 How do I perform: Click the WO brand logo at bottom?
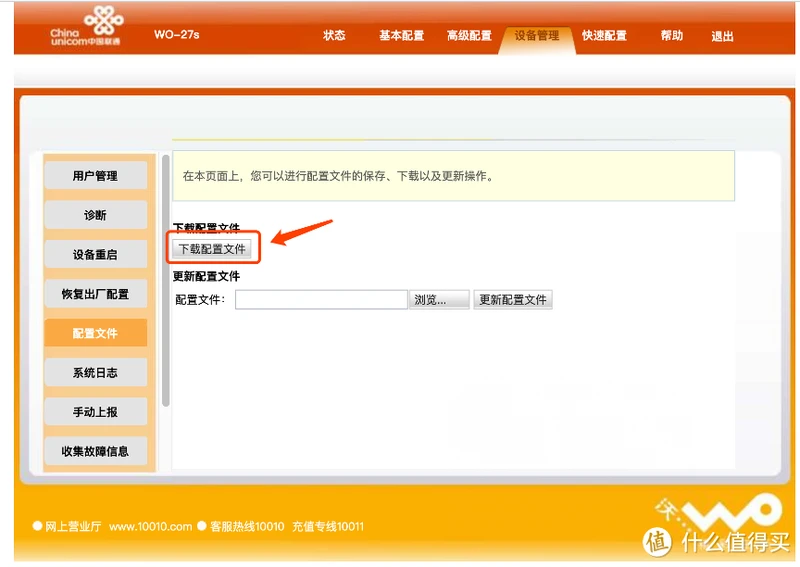tap(718, 512)
